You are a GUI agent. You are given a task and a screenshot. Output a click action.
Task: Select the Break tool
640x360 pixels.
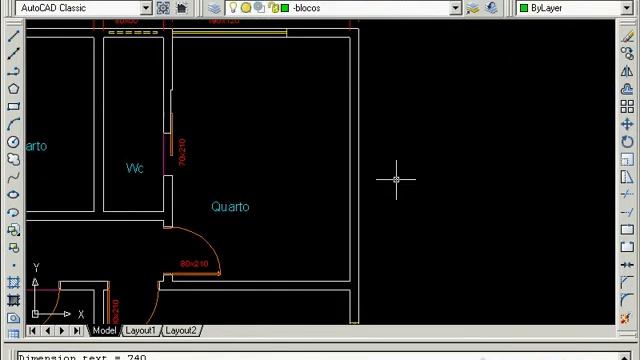(627, 247)
